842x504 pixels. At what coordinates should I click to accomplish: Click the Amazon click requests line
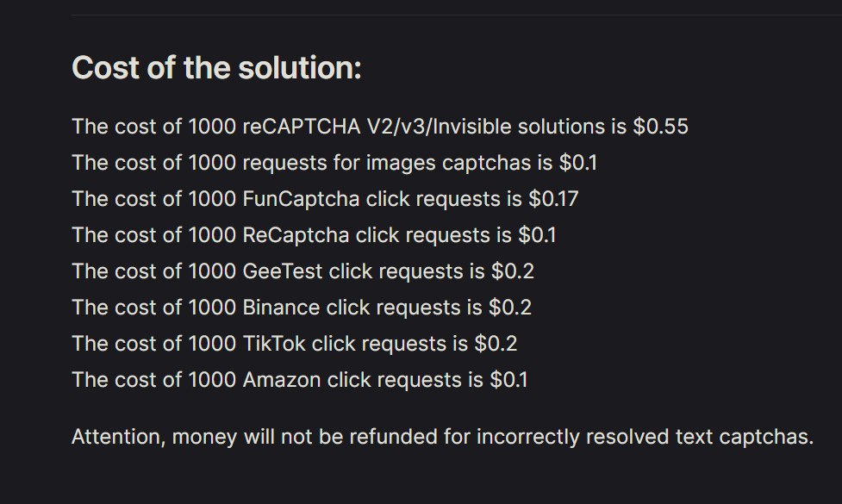coord(300,379)
